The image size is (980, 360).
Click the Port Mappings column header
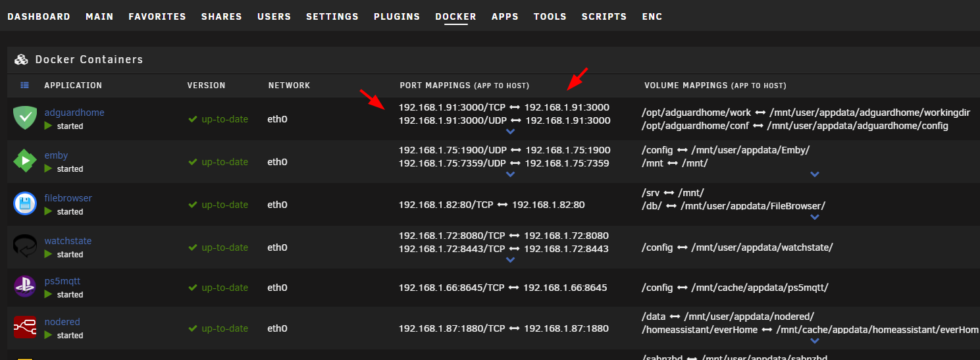[465, 86]
